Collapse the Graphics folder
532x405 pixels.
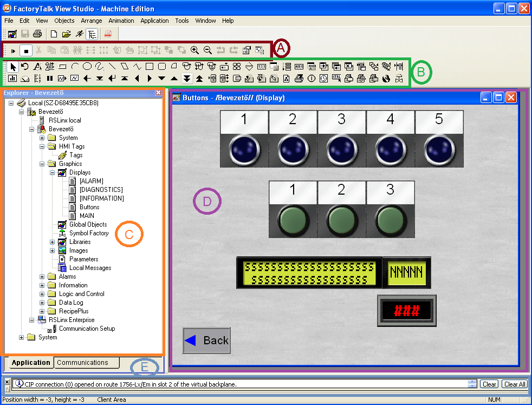(x=42, y=164)
